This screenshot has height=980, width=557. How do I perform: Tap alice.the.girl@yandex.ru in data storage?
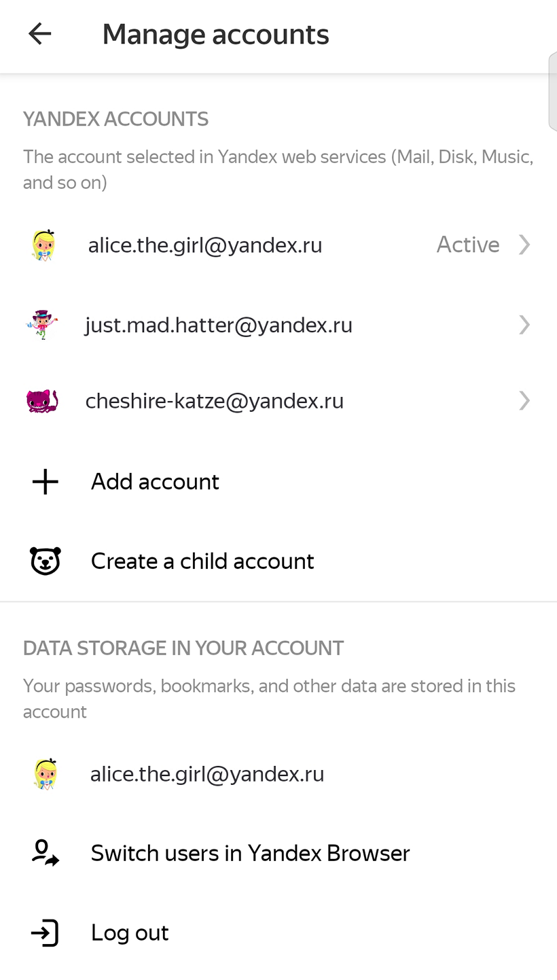coord(207,774)
